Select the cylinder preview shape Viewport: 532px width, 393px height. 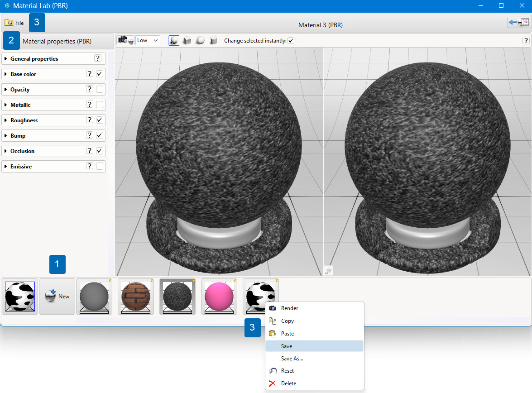point(213,41)
